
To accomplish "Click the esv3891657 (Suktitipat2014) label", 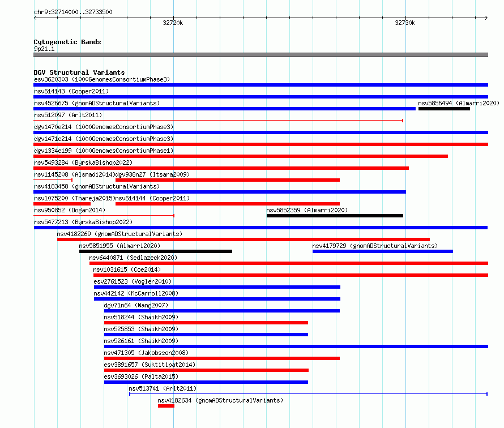I will (x=150, y=365).
